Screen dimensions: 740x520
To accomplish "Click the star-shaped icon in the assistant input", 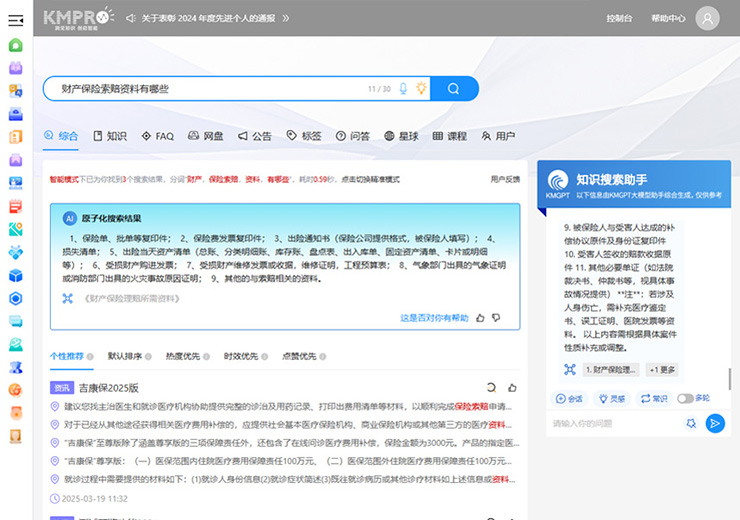I will tap(691, 423).
